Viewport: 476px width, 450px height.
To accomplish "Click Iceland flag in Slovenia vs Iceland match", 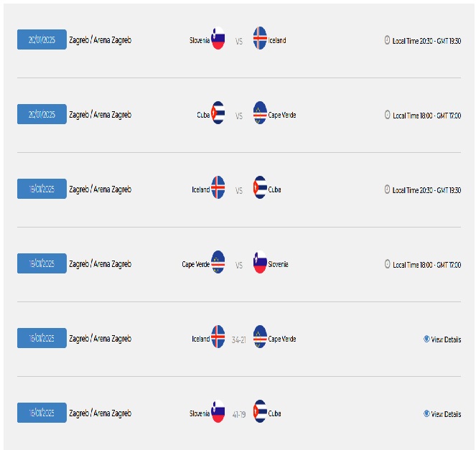I will (260, 38).
